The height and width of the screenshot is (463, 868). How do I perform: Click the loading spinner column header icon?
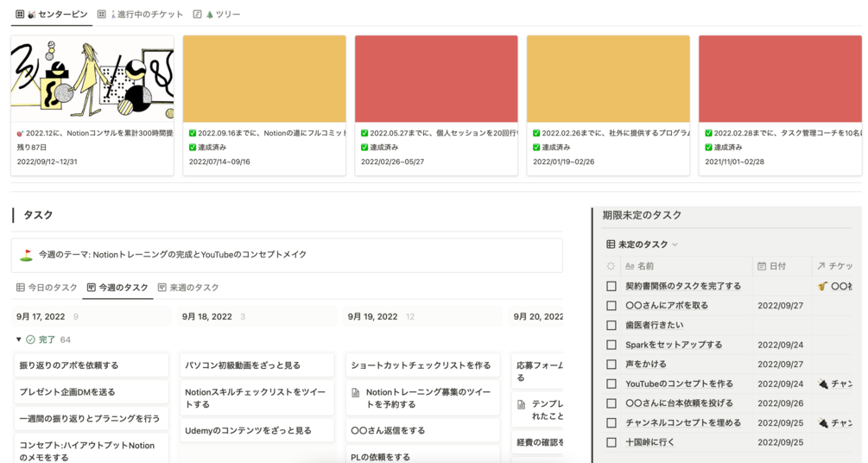pyautogui.click(x=611, y=266)
